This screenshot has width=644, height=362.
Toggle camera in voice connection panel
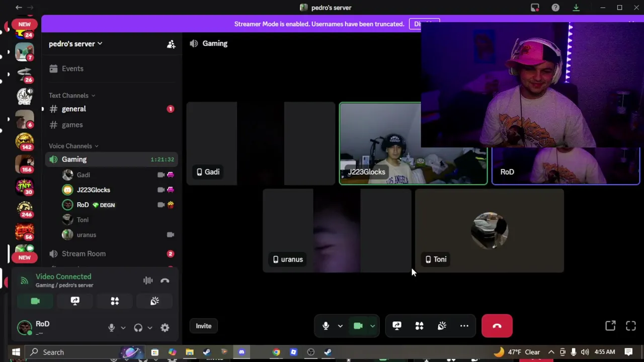click(35, 301)
